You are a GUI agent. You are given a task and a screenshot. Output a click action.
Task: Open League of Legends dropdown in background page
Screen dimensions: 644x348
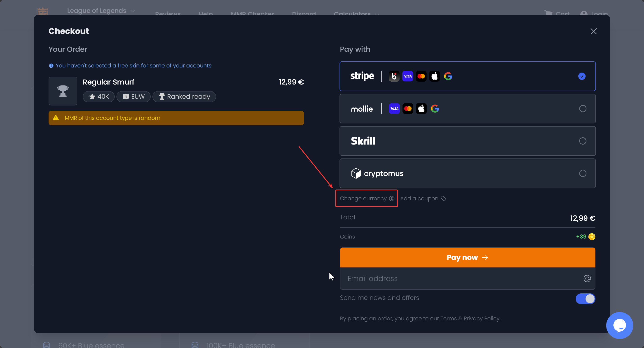101,11
